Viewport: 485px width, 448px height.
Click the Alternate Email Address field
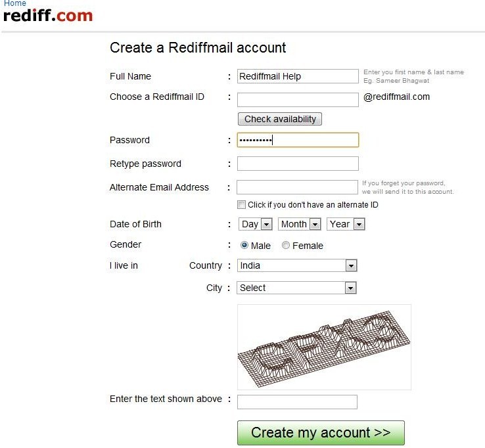(x=297, y=187)
